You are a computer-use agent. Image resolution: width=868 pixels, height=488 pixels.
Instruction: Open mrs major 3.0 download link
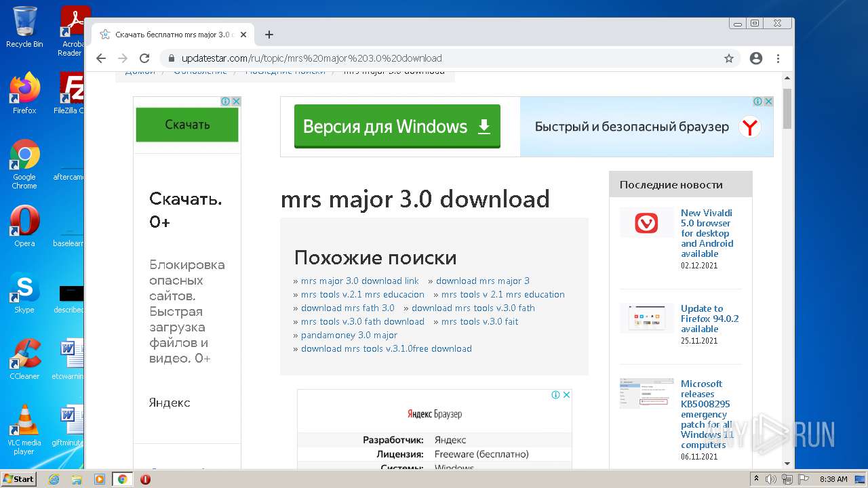click(359, 281)
